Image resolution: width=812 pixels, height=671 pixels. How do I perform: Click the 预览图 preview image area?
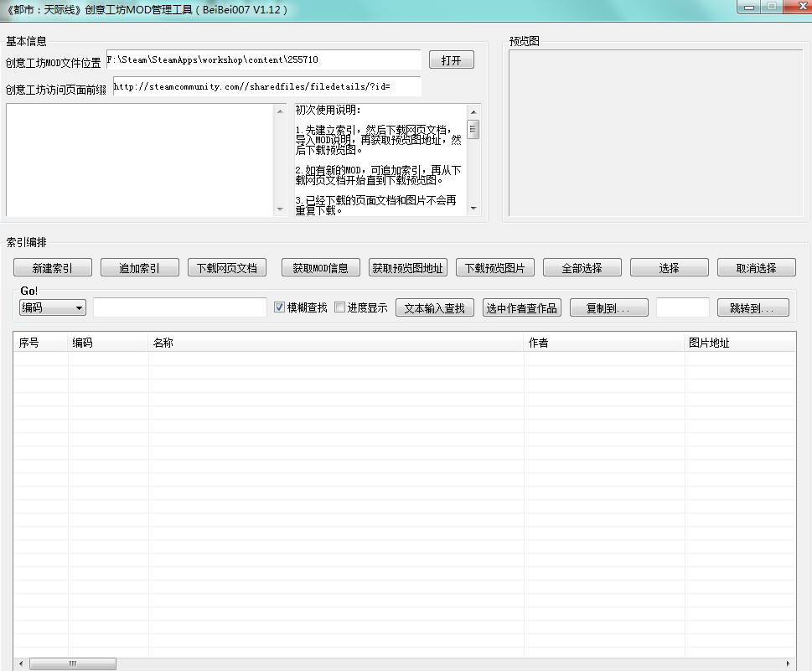click(655, 133)
